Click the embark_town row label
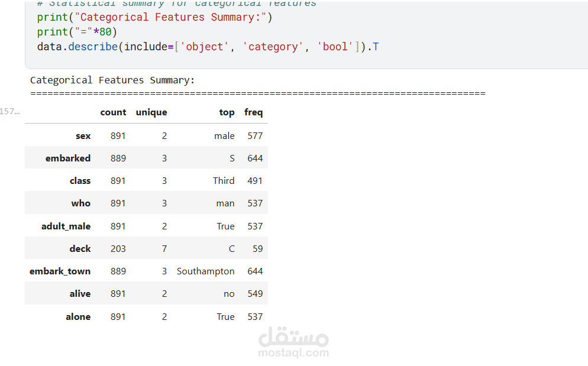Screen dimensions: 588x366 coord(60,271)
